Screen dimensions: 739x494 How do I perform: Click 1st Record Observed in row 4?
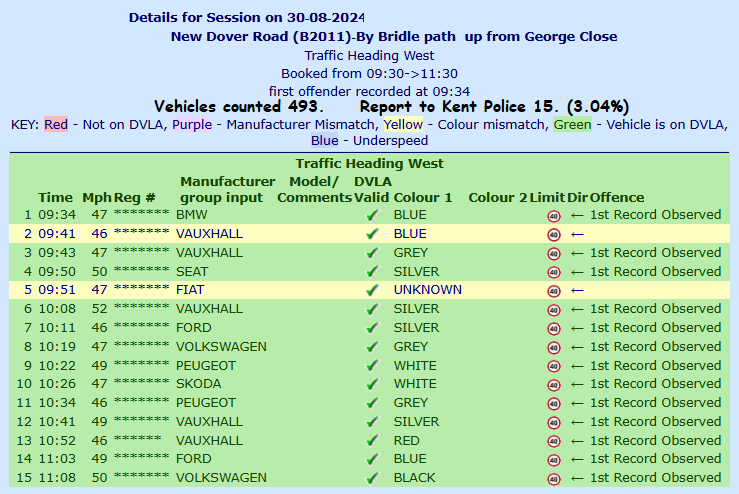click(656, 272)
